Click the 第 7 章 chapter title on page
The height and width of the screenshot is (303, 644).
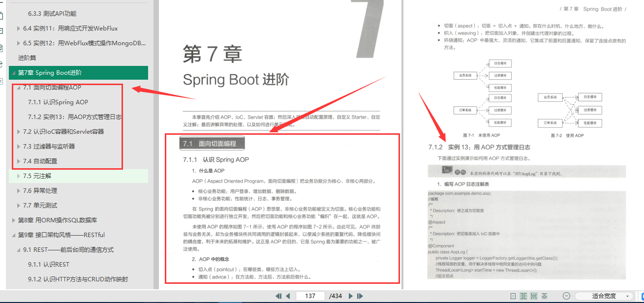click(213, 55)
